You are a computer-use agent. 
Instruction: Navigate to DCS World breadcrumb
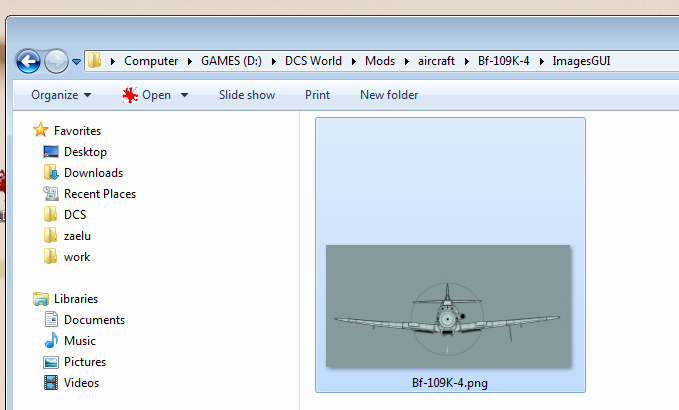313,61
